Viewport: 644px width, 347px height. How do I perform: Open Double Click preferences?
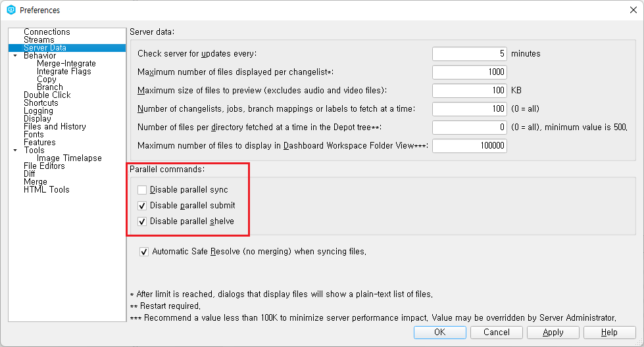click(47, 95)
